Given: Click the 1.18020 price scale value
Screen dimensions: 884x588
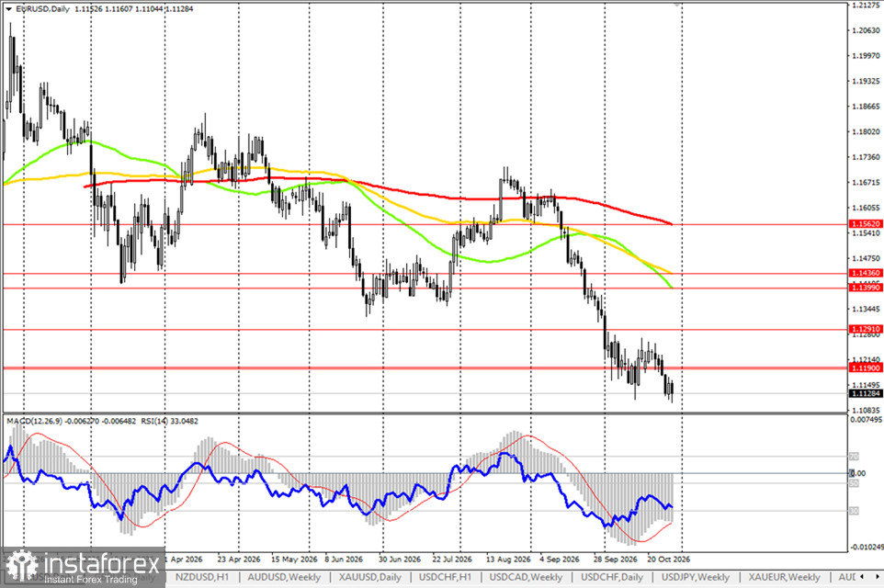Looking at the screenshot, I should (866, 132).
